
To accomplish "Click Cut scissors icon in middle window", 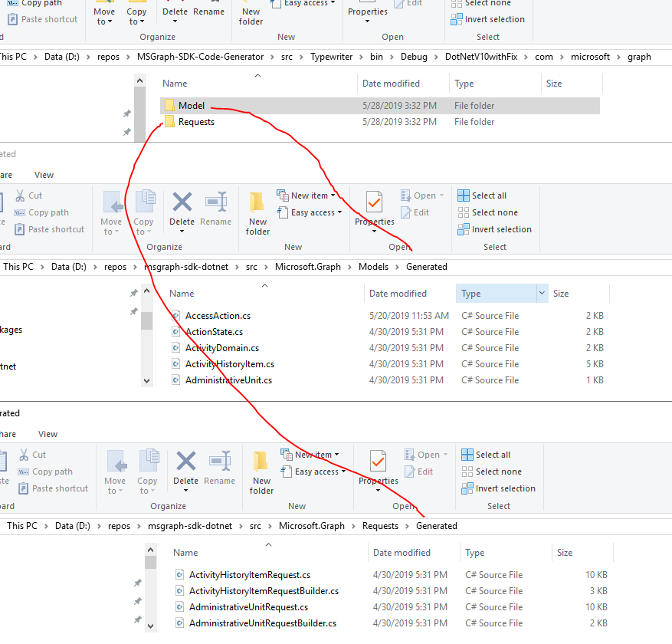I will (20, 195).
